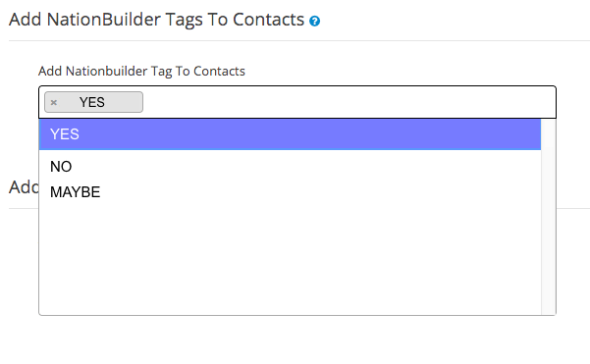This screenshot has width=590, height=364.
Task: Click the scrollbar area next to the YES option
Action: (x=548, y=134)
